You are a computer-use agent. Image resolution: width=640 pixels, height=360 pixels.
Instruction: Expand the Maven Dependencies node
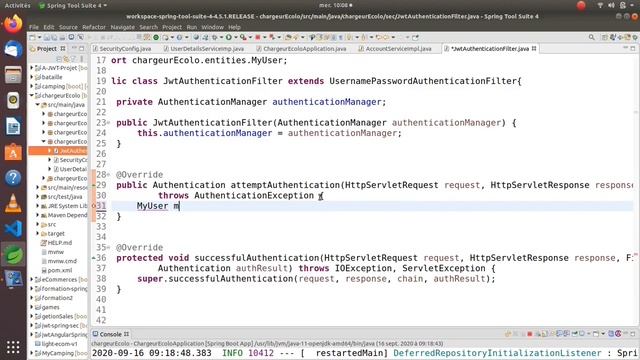pyautogui.click(x=38, y=215)
